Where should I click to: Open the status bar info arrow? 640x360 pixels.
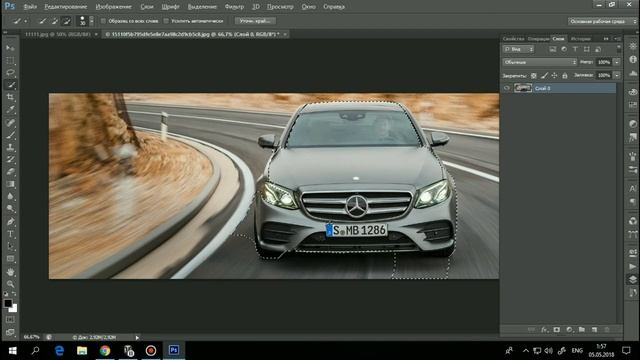137,338
